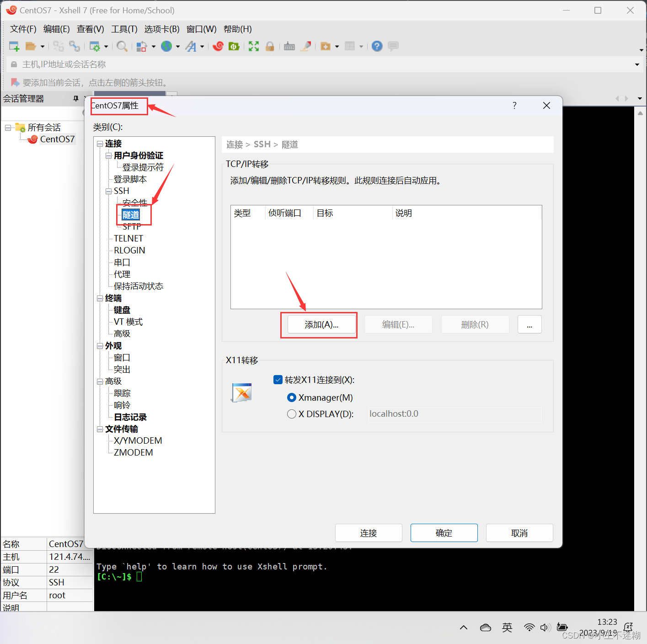The image size is (647, 644).
Task: Click dialog help question mark
Action: (x=514, y=106)
